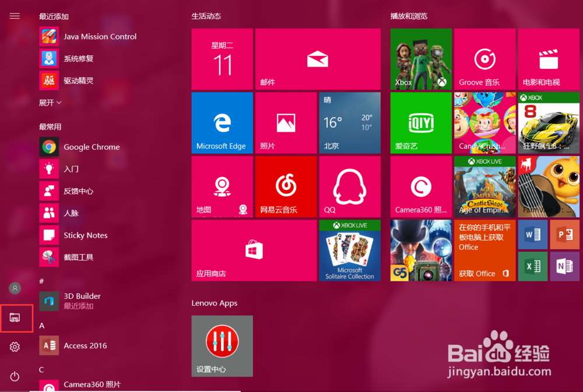The height and width of the screenshot is (392, 583).
Task: Click 获取 Office tile
Action: click(485, 250)
